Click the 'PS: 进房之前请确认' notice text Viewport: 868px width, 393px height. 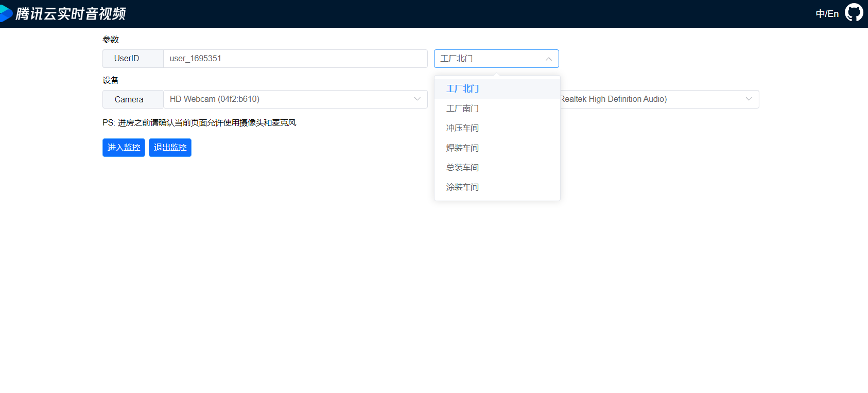tap(199, 122)
